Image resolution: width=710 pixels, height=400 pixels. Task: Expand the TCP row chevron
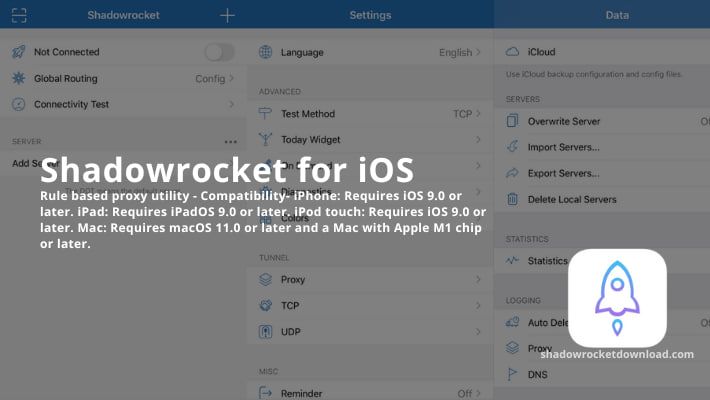click(x=478, y=306)
